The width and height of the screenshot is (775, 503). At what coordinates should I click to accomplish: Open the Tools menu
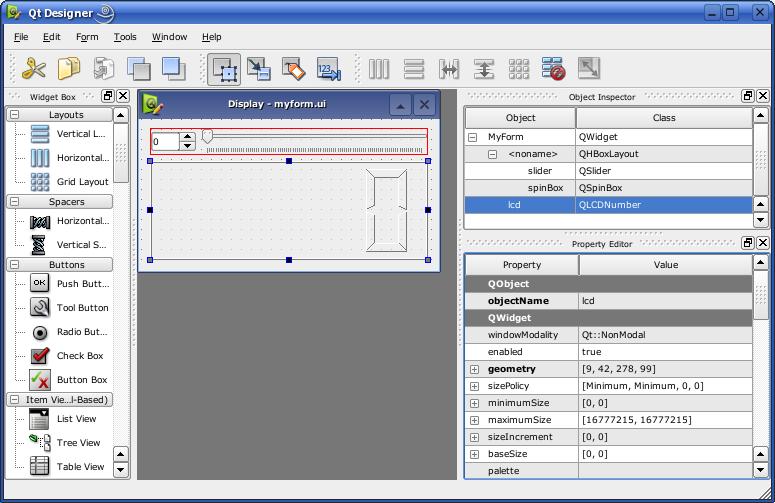(125, 37)
